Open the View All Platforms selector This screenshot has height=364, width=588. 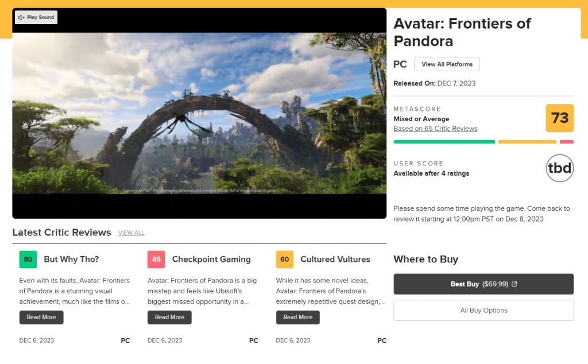point(447,64)
